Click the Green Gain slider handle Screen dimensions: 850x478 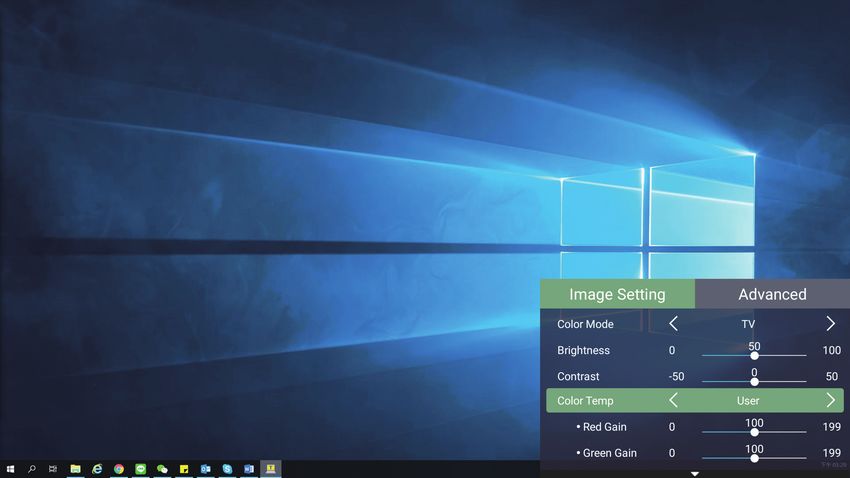click(754, 458)
